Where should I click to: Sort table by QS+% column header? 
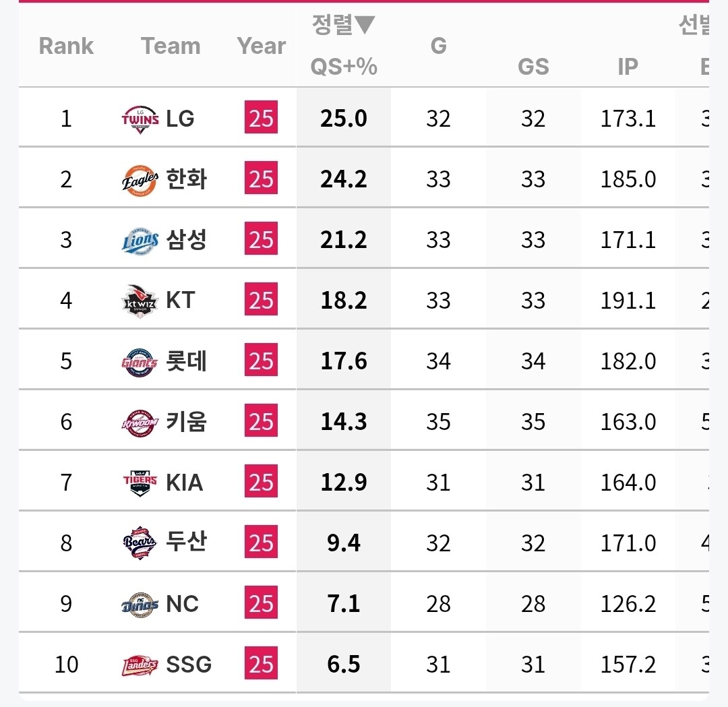click(x=343, y=67)
